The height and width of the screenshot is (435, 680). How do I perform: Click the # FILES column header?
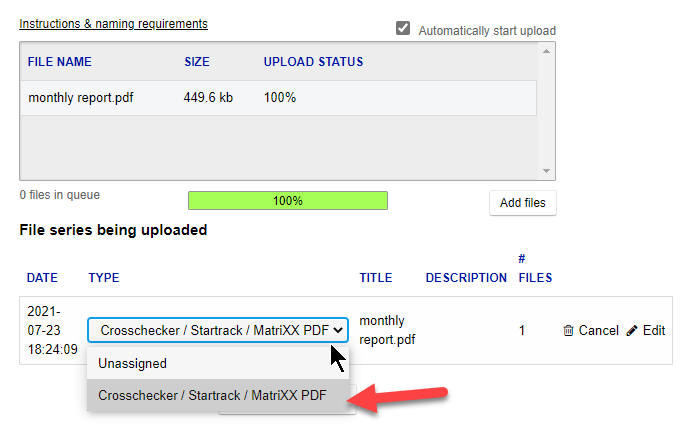[535, 268]
